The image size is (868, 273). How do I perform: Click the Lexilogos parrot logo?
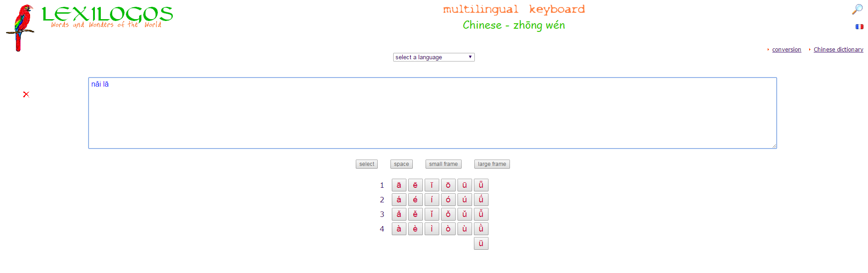pyautogui.click(x=20, y=27)
